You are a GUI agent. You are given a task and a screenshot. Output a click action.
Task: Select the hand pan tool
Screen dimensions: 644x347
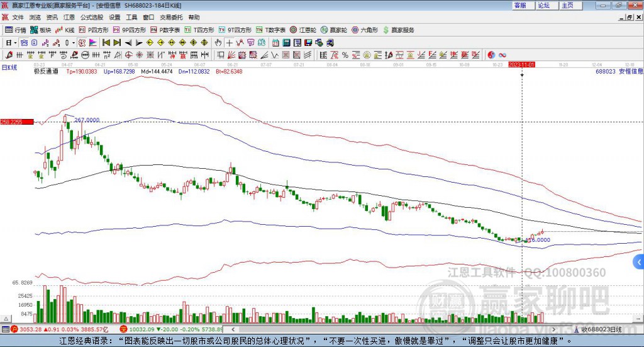218,43
